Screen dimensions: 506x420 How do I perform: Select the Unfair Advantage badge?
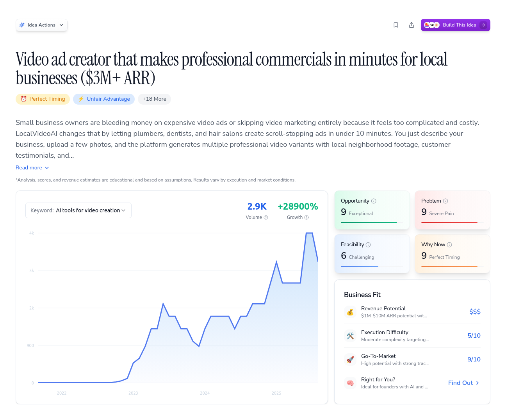click(104, 99)
